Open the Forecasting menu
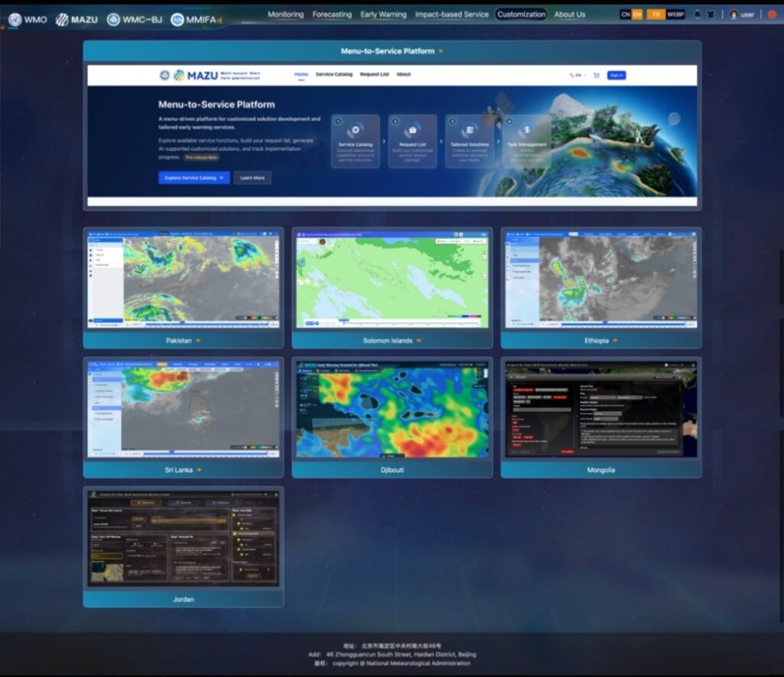 click(x=332, y=15)
